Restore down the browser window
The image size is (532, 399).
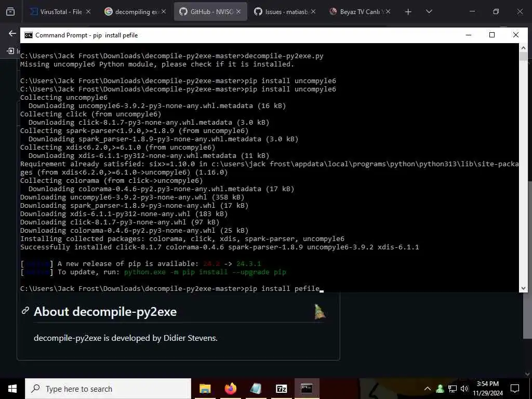[496, 11]
